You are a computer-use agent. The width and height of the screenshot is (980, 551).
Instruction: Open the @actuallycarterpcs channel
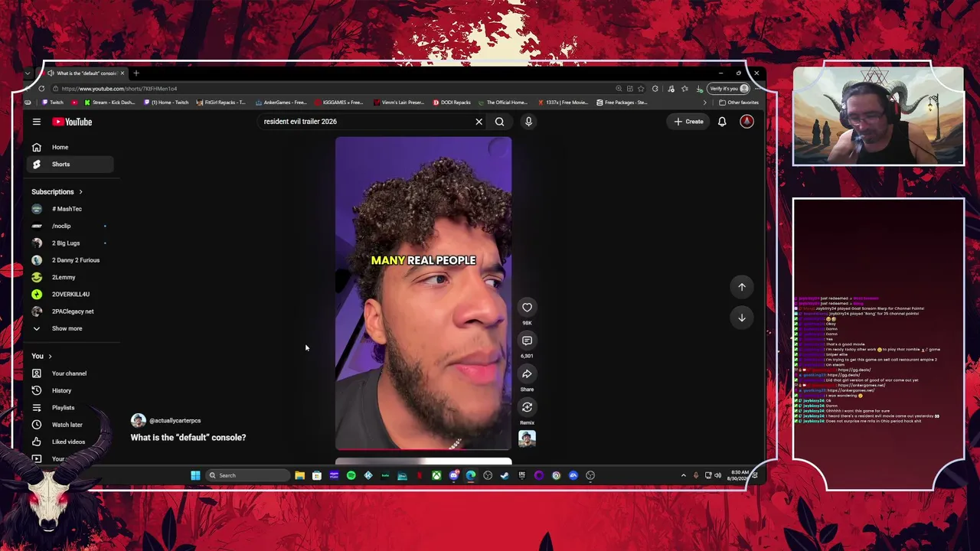pyautogui.click(x=175, y=421)
